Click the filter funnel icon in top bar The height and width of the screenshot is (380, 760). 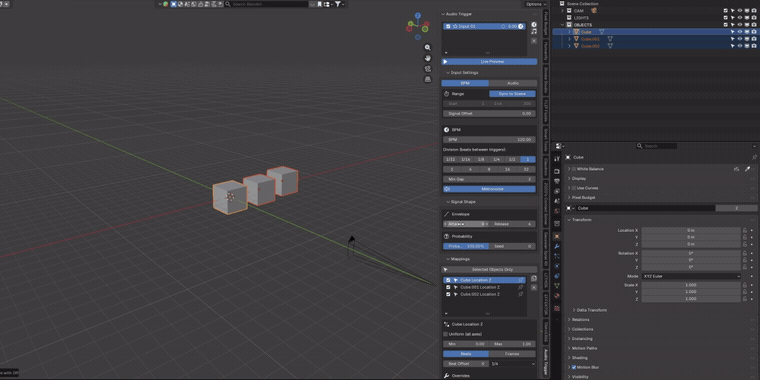[338, 4]
